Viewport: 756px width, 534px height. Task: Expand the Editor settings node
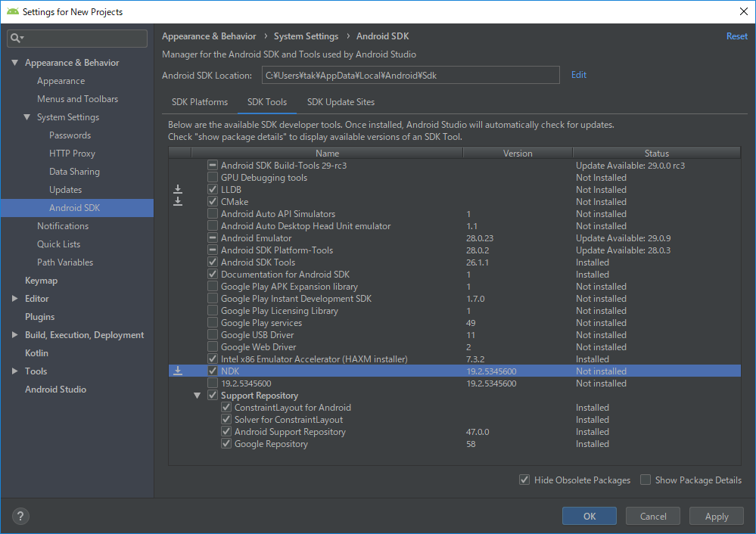(x=15, y=298)
